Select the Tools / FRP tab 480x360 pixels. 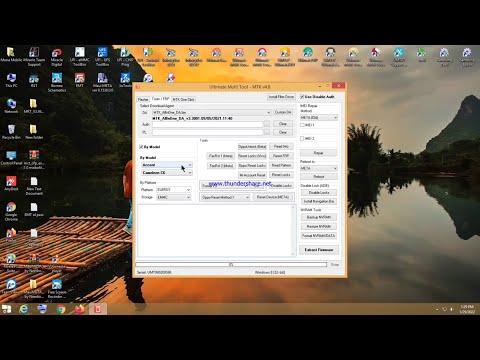point(160,99)
